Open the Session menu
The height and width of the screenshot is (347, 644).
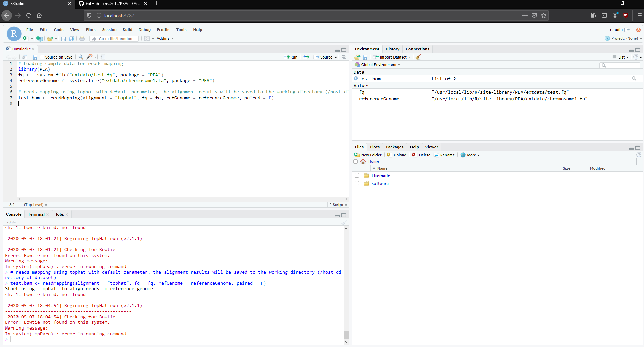pos(109,30)
